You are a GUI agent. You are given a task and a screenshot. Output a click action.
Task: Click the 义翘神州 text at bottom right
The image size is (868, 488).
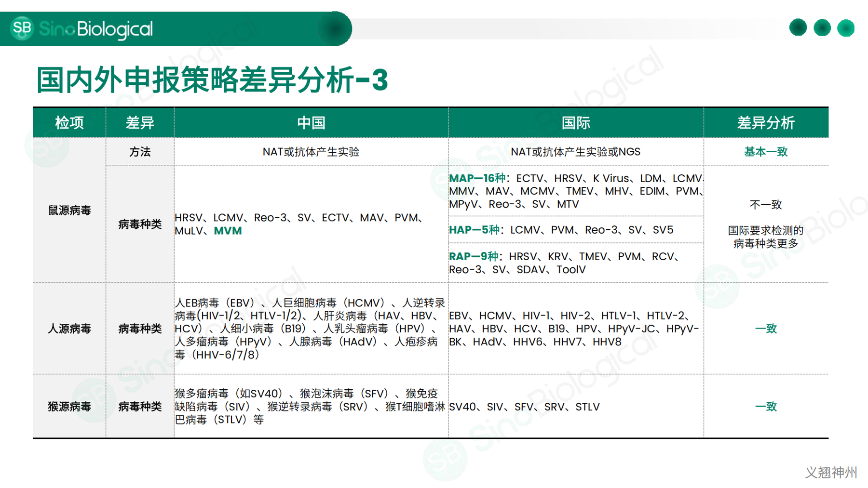[831, 472]
